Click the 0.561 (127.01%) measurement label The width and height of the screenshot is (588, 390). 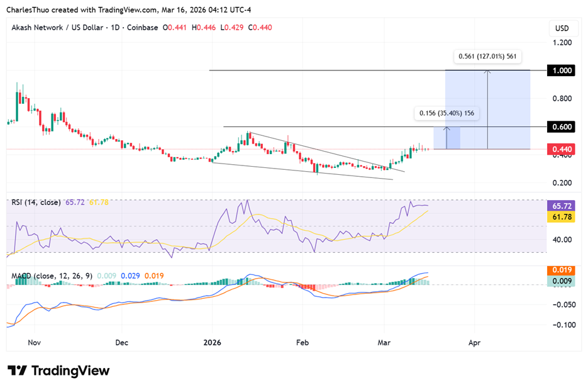click(x=487, y=57)
